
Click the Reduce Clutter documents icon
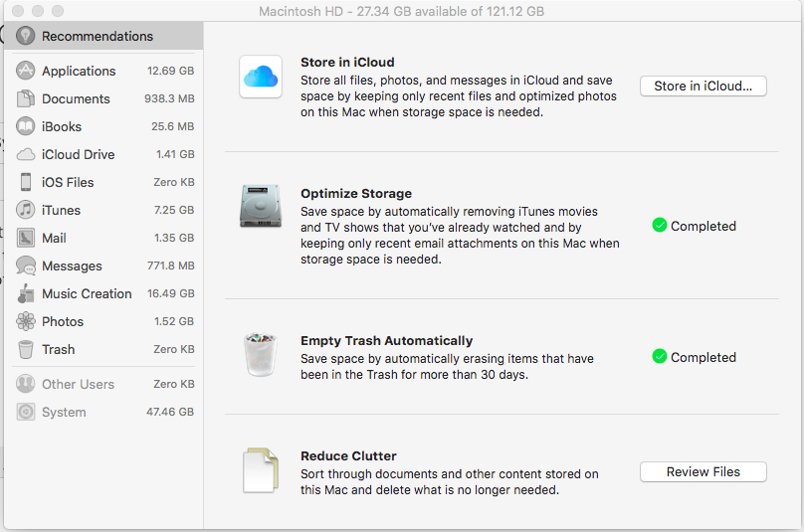(x=261, y=470)
